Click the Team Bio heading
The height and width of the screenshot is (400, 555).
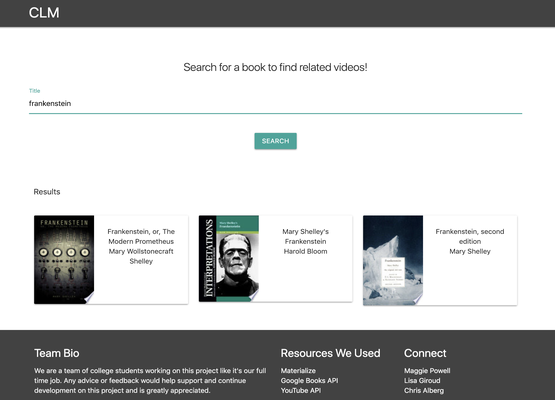point(57,353)
